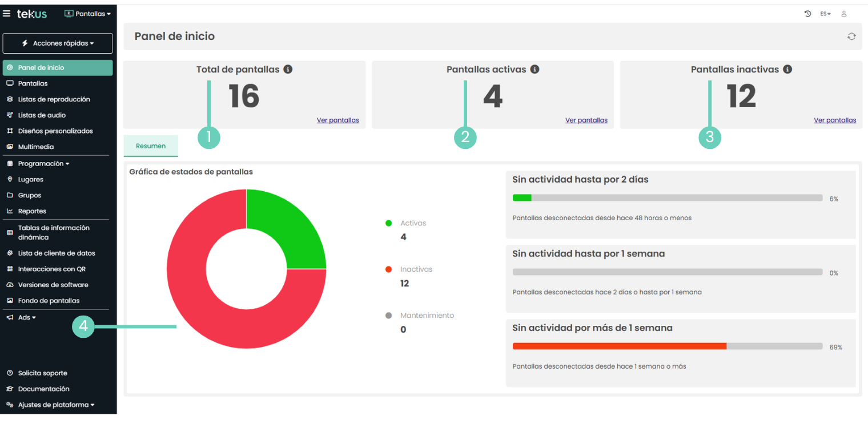The image size is (868, 428).
Task: Click Ver pantallas under active screens
Action: pyautogui.click(x=586, y=120)
